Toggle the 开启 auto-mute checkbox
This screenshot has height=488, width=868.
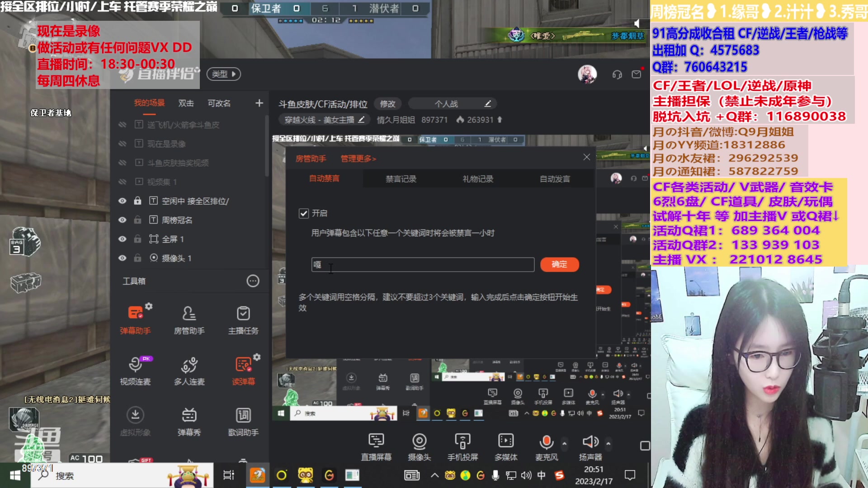pos(304,213)
